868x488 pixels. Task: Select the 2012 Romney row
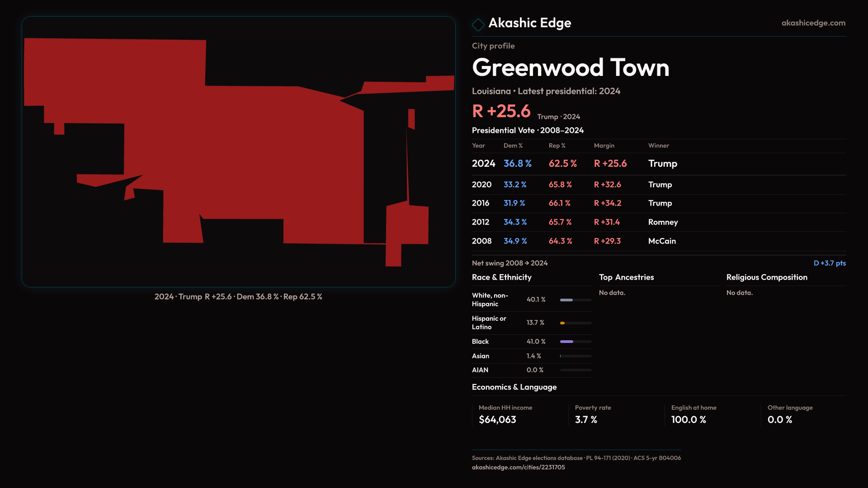[663, 222]
